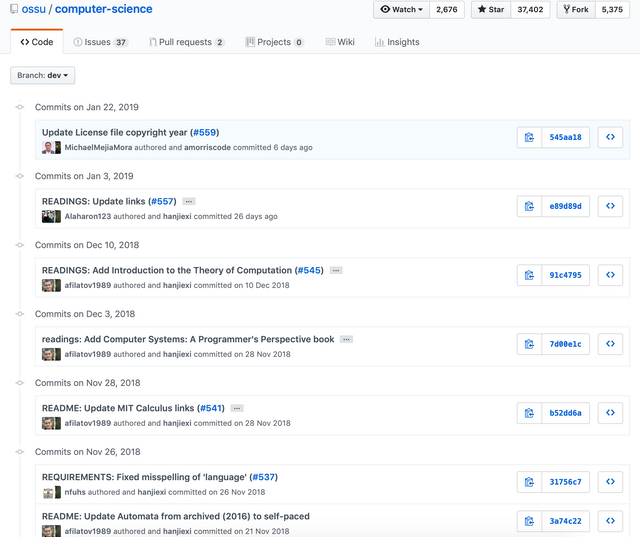The image size is (640, 537).
Task: Open pull request #557 link
Action: click(x=162, y=202)
